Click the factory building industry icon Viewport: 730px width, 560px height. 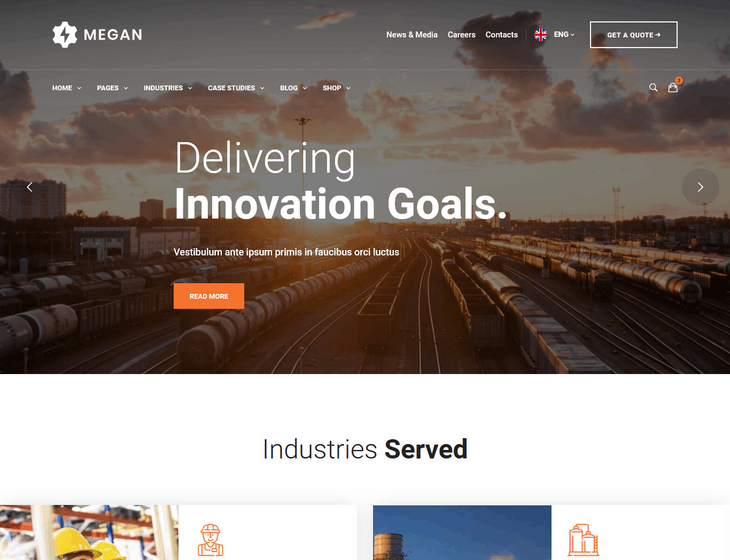click(x=583, y=540)
